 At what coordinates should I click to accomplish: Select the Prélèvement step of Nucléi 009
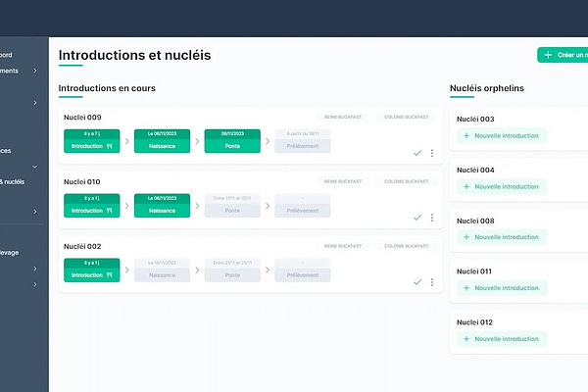click(x=303, y=141)
